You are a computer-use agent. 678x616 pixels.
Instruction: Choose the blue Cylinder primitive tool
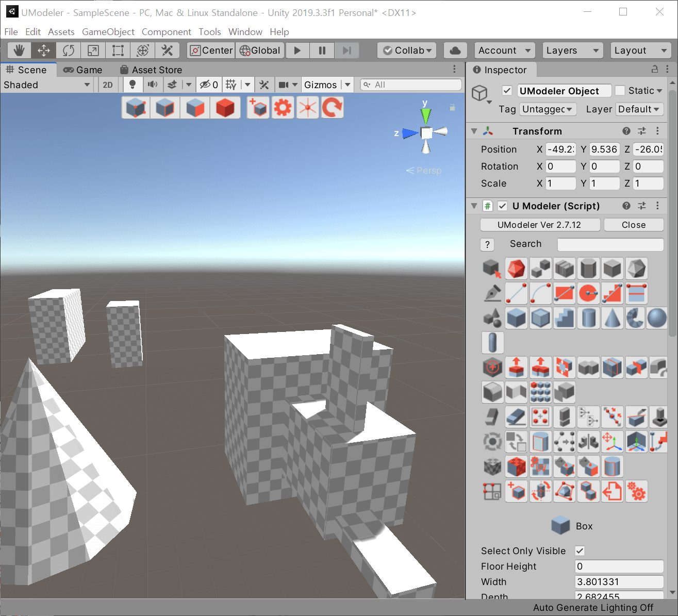pos(588,318)
